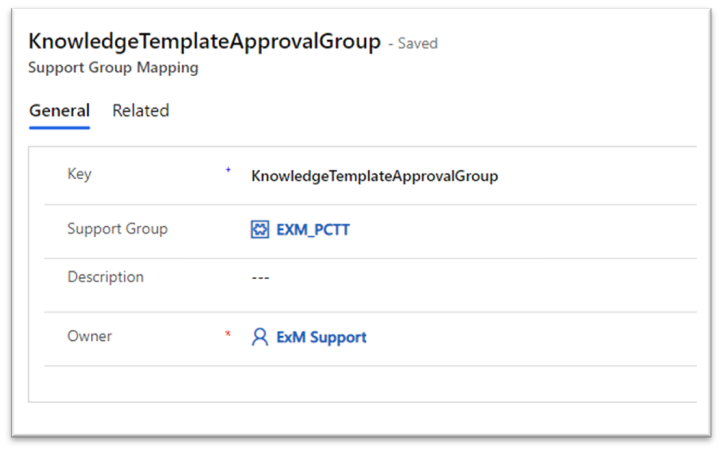This screenshot has height=451, width=722.
Task: Click empty space right of EXM_PCTT value
Action: 523,229
